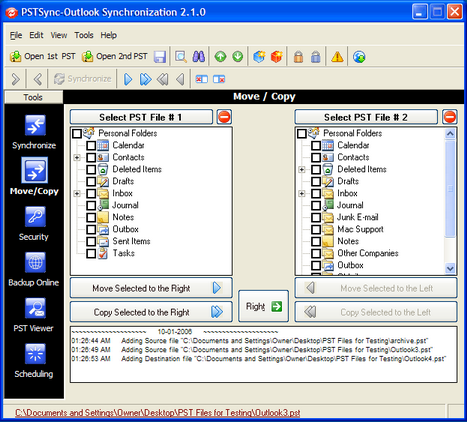
Task: Click the Right direction button
Action: tap(263, 306)
